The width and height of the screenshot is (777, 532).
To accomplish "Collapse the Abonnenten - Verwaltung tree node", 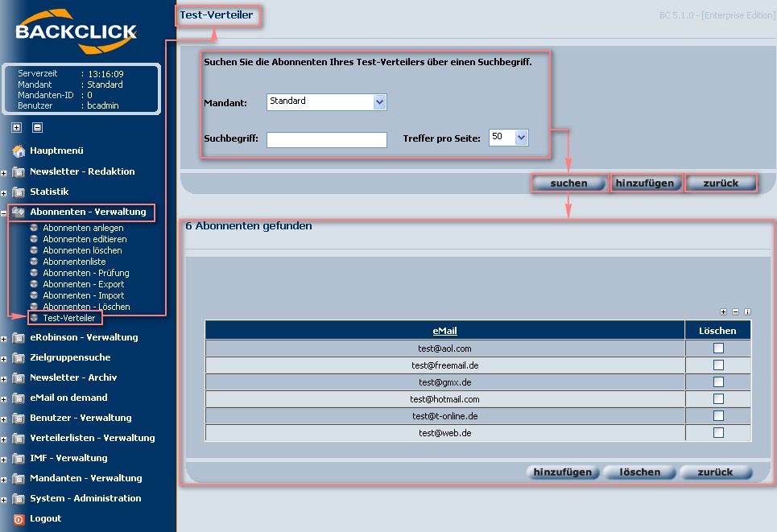I will point(3,213).
